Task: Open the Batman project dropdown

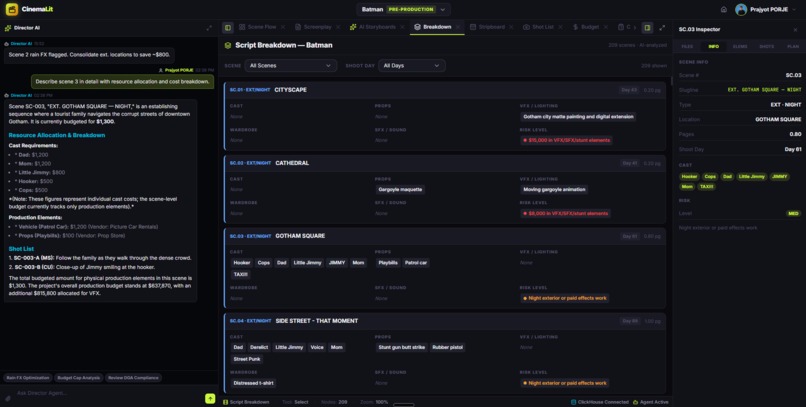Action: [x=403, y=9]
